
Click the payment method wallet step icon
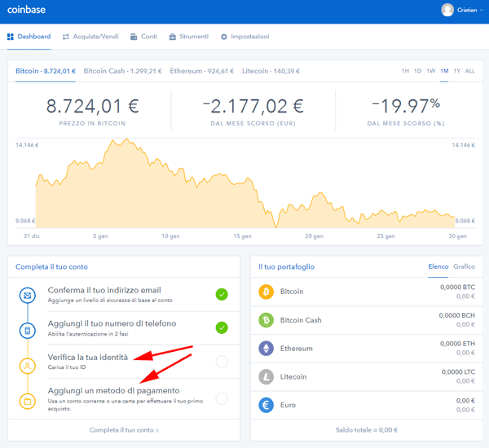(28, 402)
